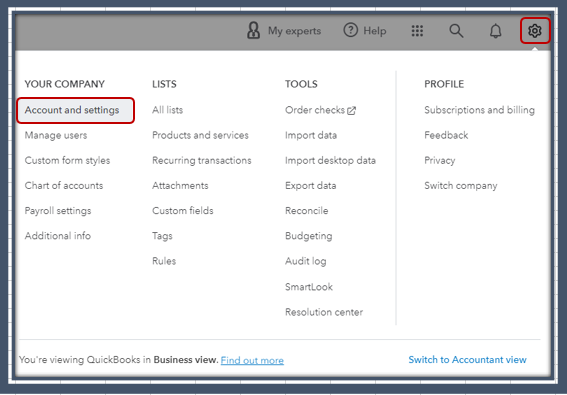The width and height of the screenshot is (567, 395).
Task: Open Recurring transactions
Action: click(202, 160)
